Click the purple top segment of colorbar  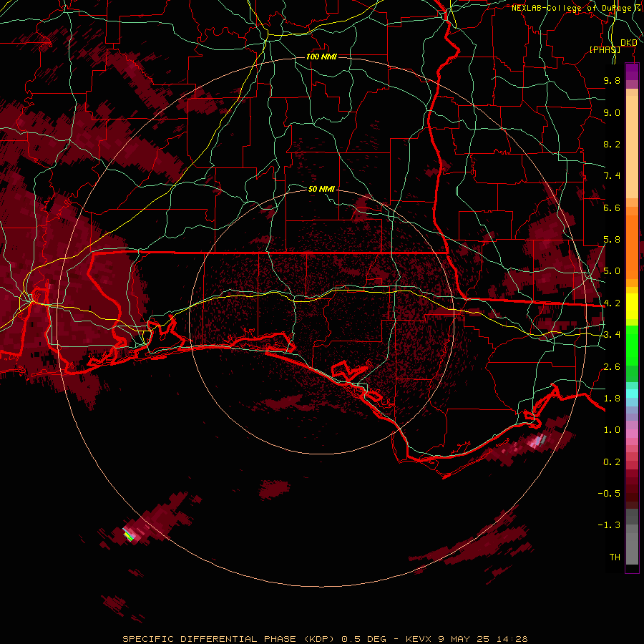[632, 72]
